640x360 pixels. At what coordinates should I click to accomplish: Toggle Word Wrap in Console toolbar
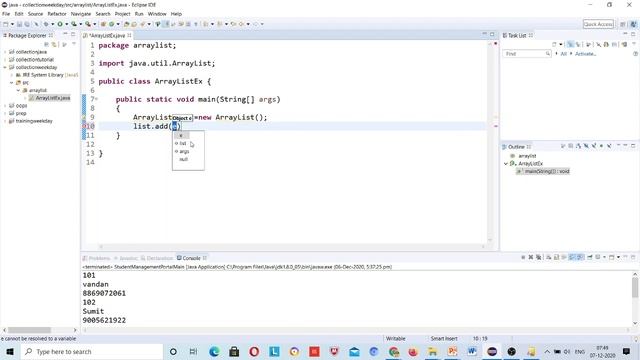[x=564, y=257]
